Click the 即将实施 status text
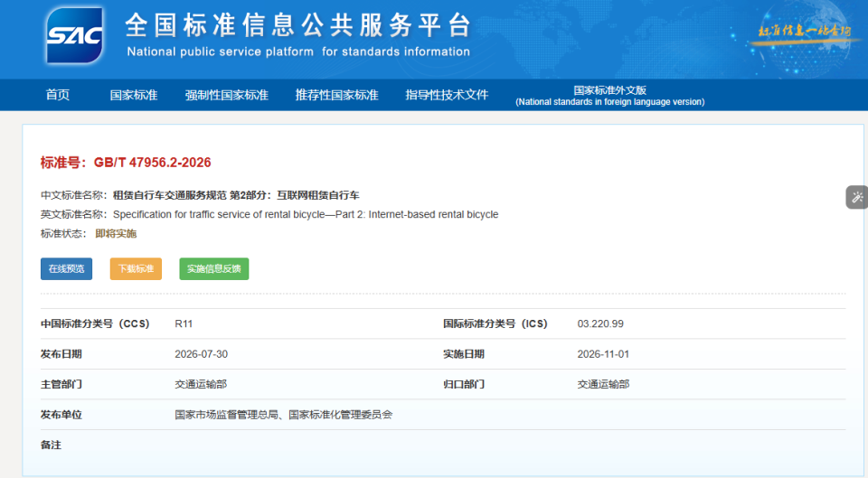 [116, 233]
